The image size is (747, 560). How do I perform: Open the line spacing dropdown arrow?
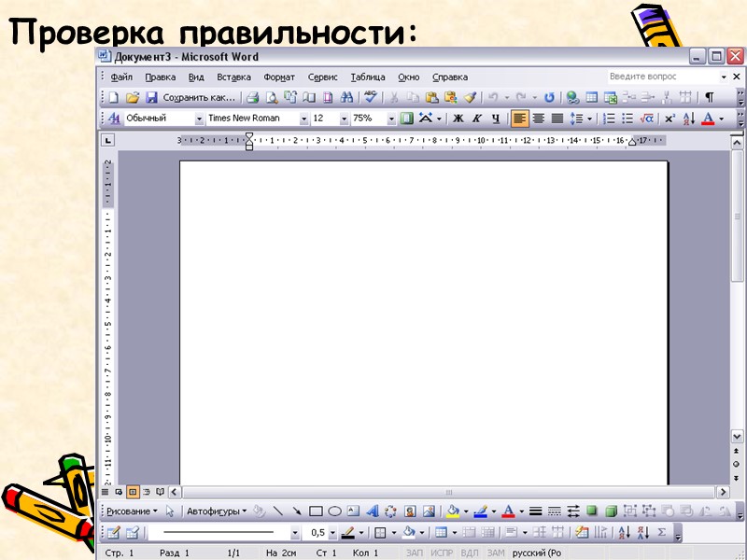pyautogui.click(x=589, y=119)
